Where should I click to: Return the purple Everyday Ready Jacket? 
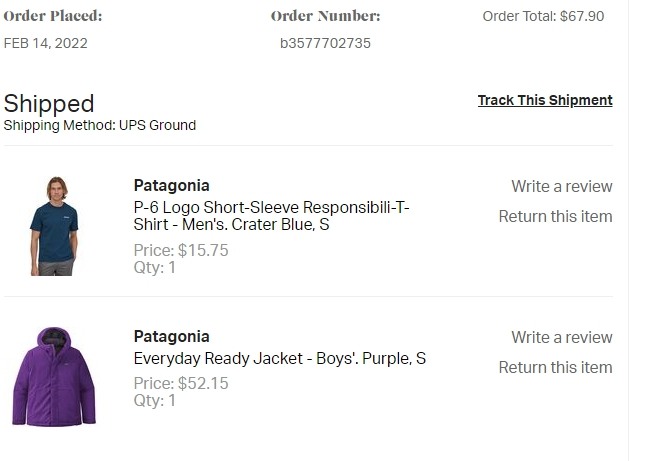[x=555, y=367]
